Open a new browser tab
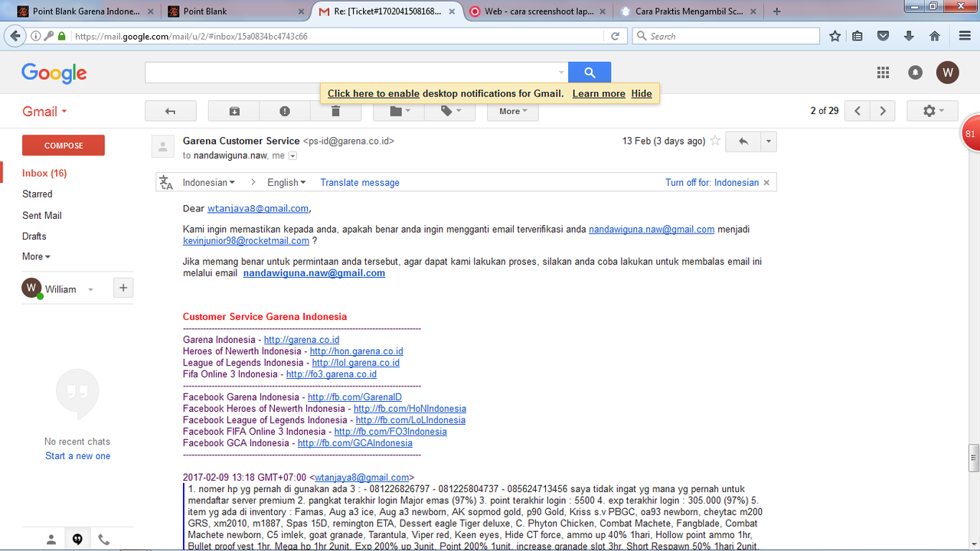 click(x=777, y=11)
